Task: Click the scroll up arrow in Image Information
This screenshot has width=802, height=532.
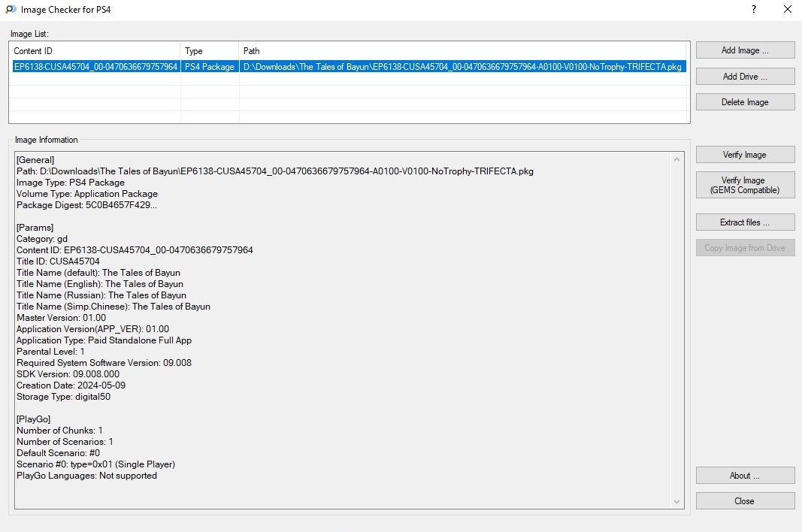Action: click(x=676, y=159)
